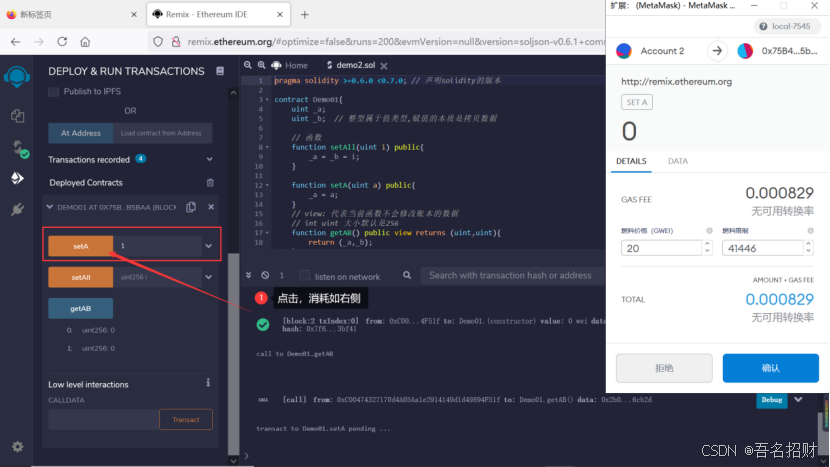This screenshot has width=830, height=467.
Task: Click the insecure connection lock icon
Action: pos(176,42)
